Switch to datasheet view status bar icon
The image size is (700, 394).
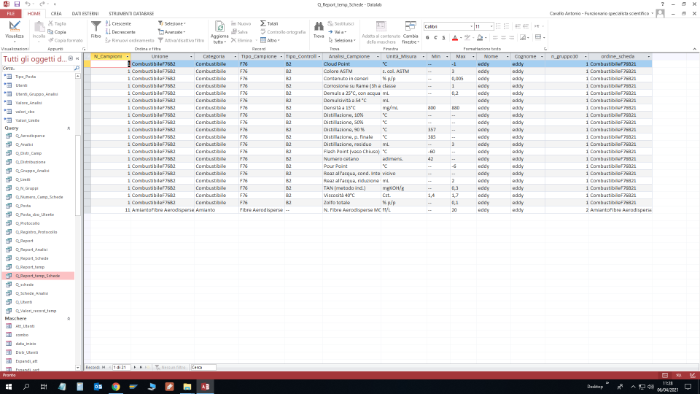(x=665, y=375)
